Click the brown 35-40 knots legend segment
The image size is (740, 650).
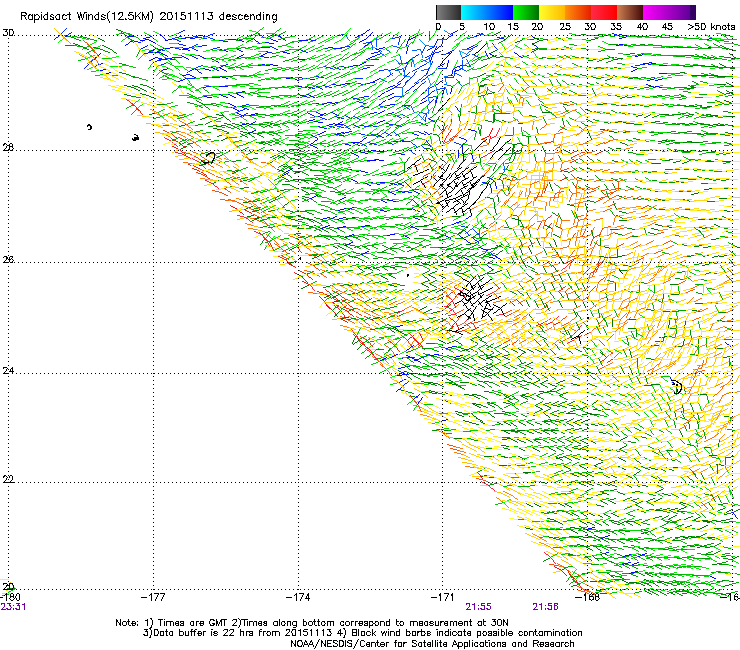[x=630, y=12]
